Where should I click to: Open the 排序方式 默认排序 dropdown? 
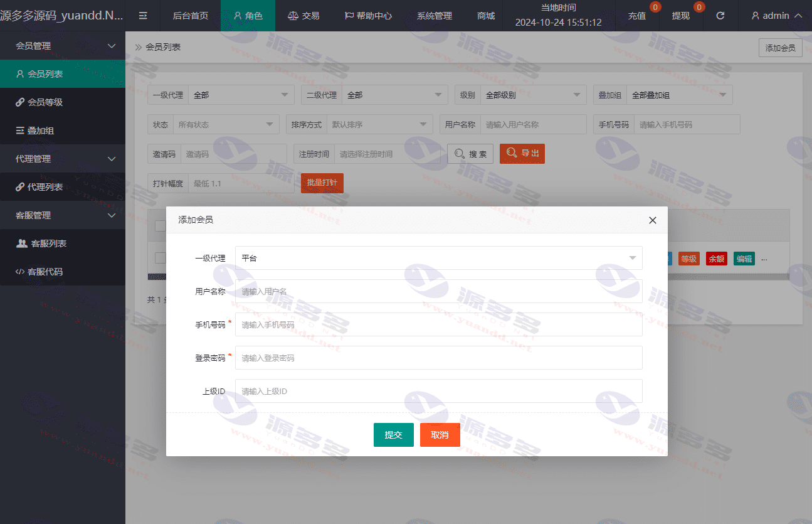(380, 124)
